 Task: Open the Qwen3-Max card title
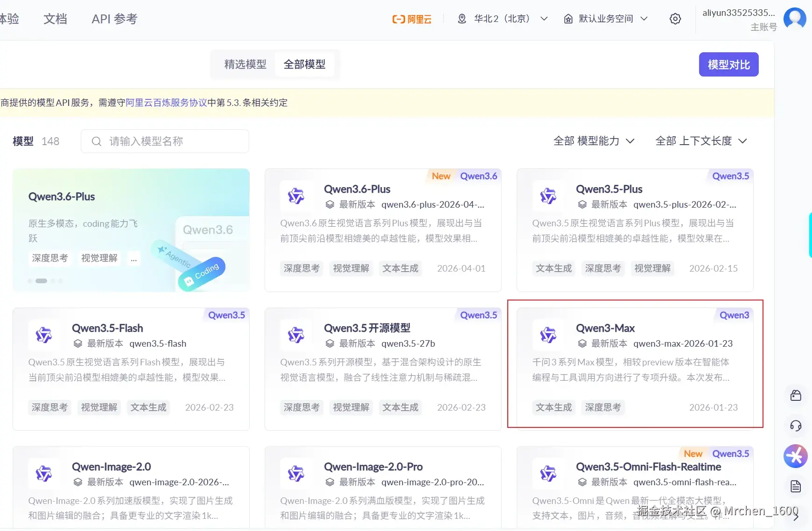(605, 328)
